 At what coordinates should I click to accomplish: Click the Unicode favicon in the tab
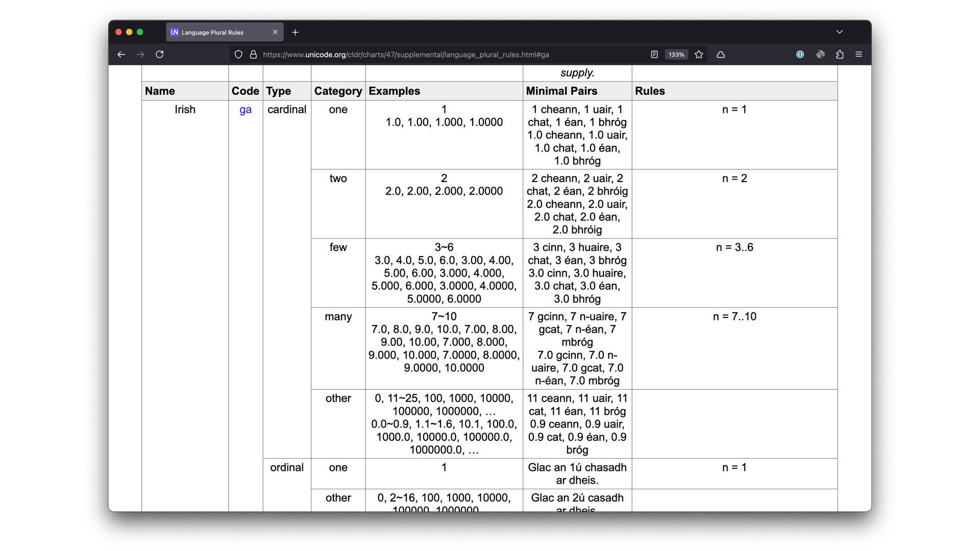point(175,32)
